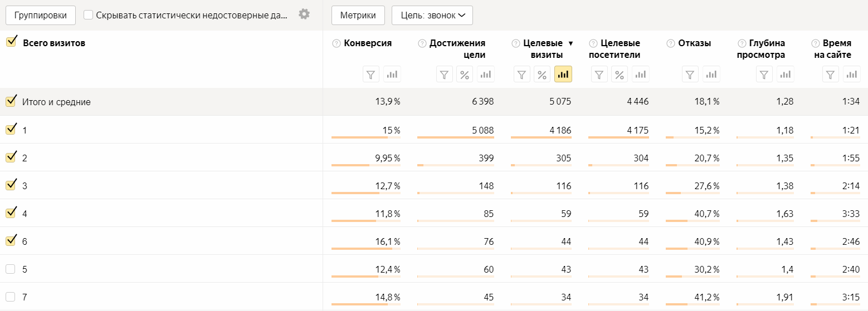Activate the highlighted chart icon under Целевые визиты
This screenshot has width=868, height=311.
tap(563, 74)
